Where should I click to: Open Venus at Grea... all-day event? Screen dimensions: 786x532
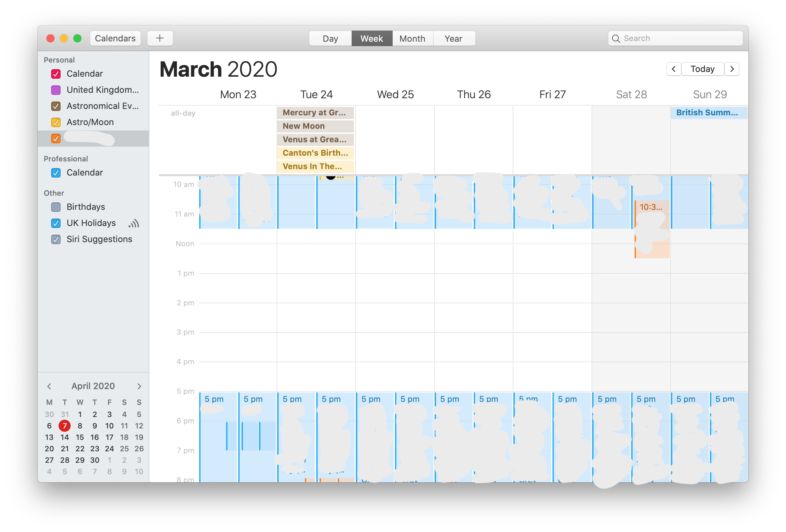315,140
